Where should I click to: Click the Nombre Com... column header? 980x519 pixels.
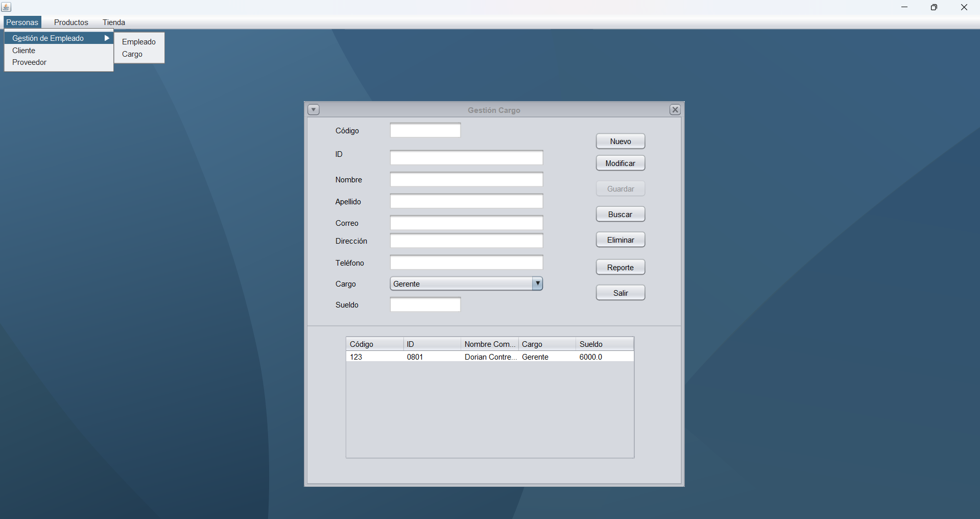pos(490,344)
